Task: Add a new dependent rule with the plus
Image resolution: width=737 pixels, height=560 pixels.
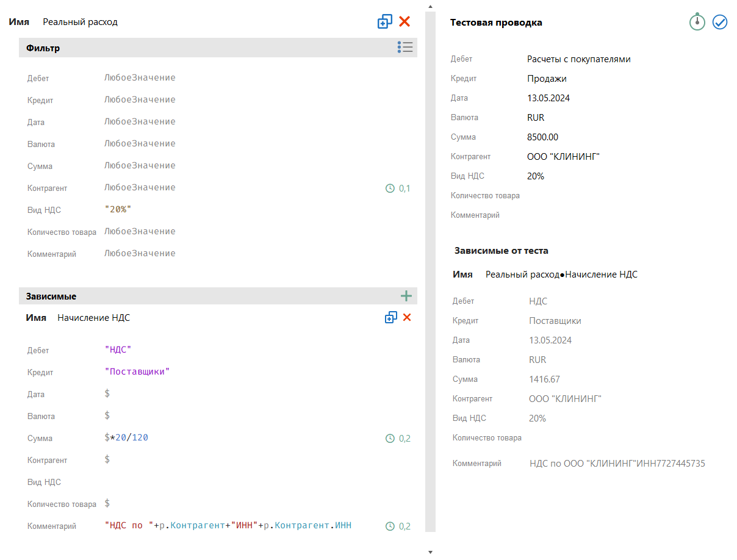Action: click(406, 295)
